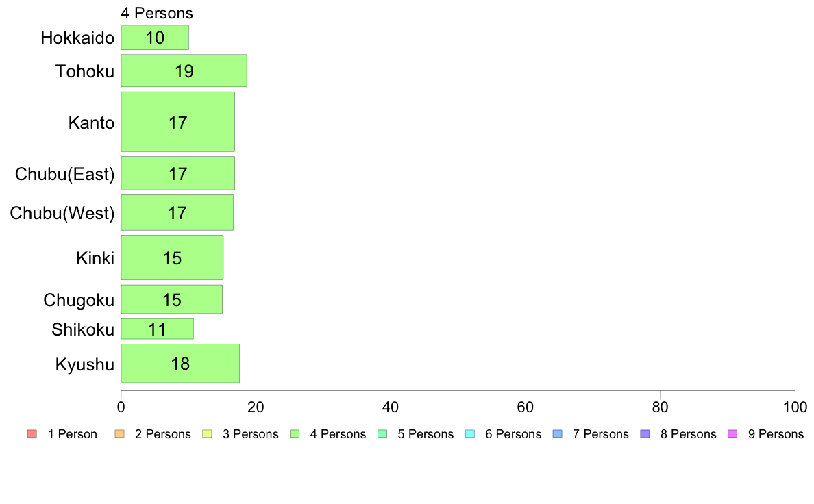Click the 5 Persons legend swatch

click(x=382, y=434)
